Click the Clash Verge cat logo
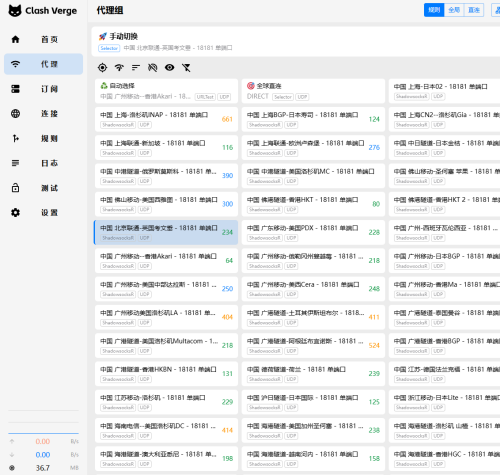 (15, 11)
